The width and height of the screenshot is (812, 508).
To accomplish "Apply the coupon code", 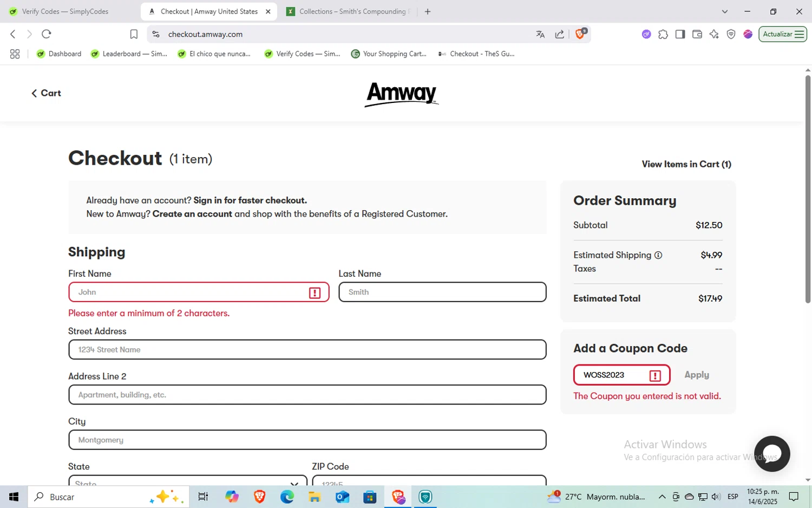I will tap(697, 375).
